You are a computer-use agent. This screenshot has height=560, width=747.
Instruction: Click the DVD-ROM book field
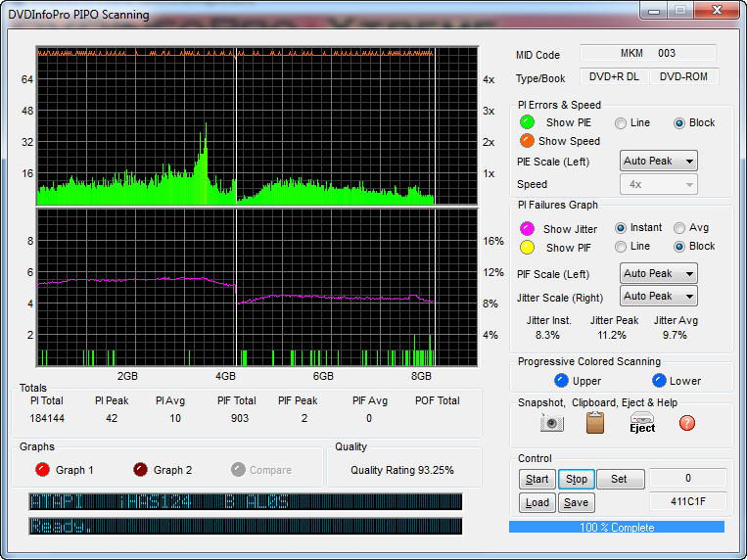click(683, 76)
